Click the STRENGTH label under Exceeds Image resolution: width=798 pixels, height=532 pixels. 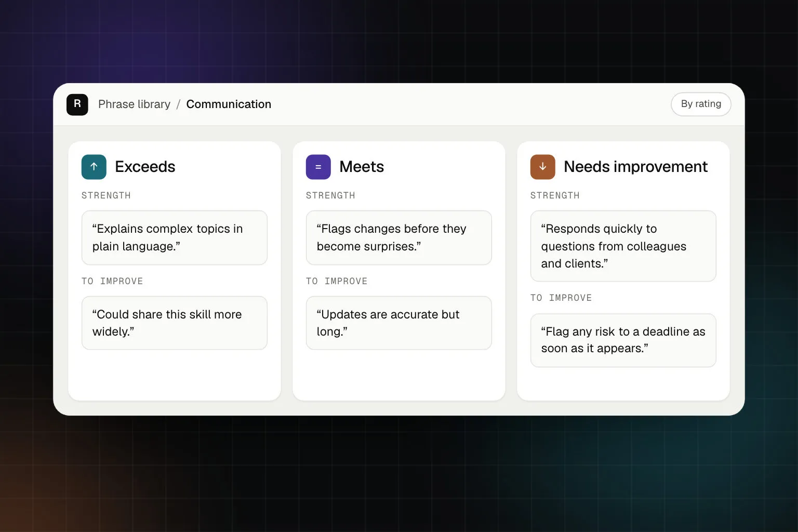(x=106, y=195)
